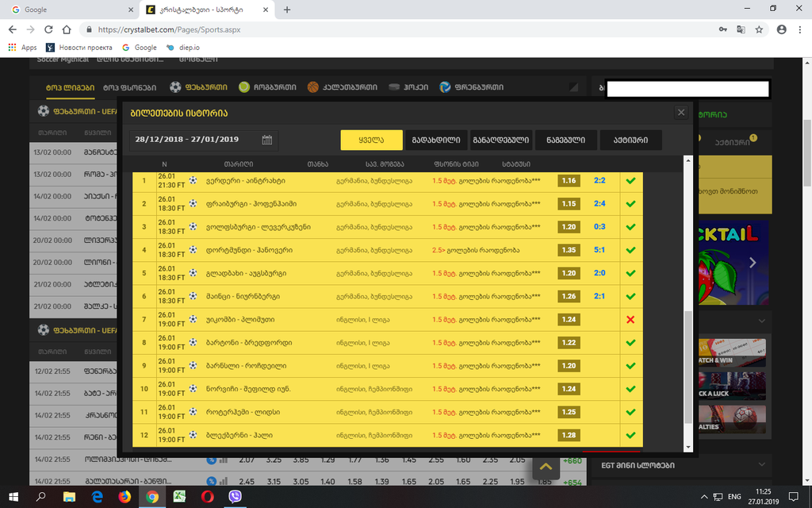The image size is (812, 508).
Task: Open the კალათბურთი basketball category
Action: [x=343, y=87]
